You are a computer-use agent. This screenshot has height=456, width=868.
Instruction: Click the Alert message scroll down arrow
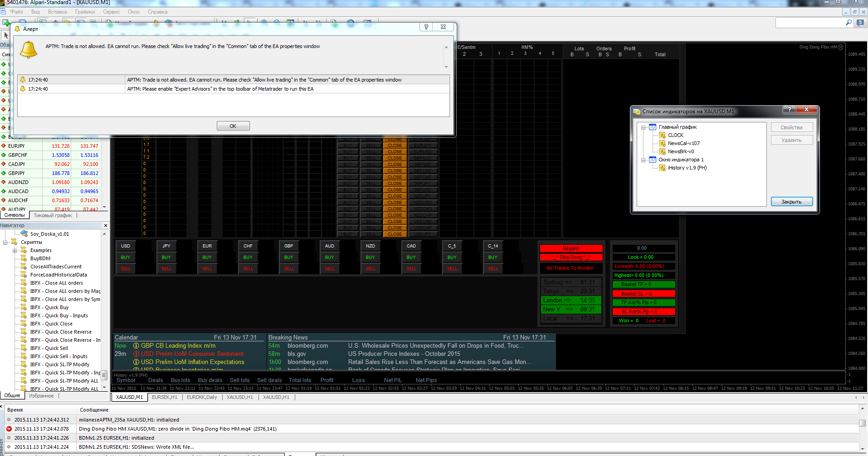(x=446, y=67)
